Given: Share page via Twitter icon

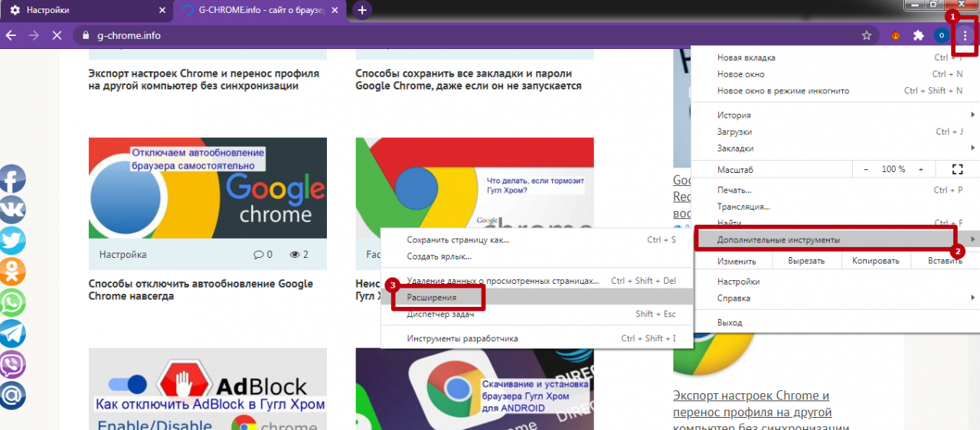Looking at the screenshot, I should (x=11, y=241).
